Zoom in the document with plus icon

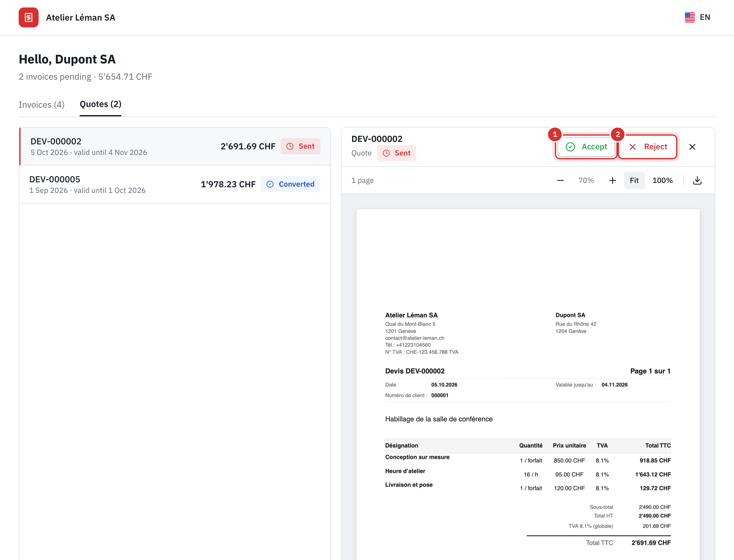pos(612,180)
